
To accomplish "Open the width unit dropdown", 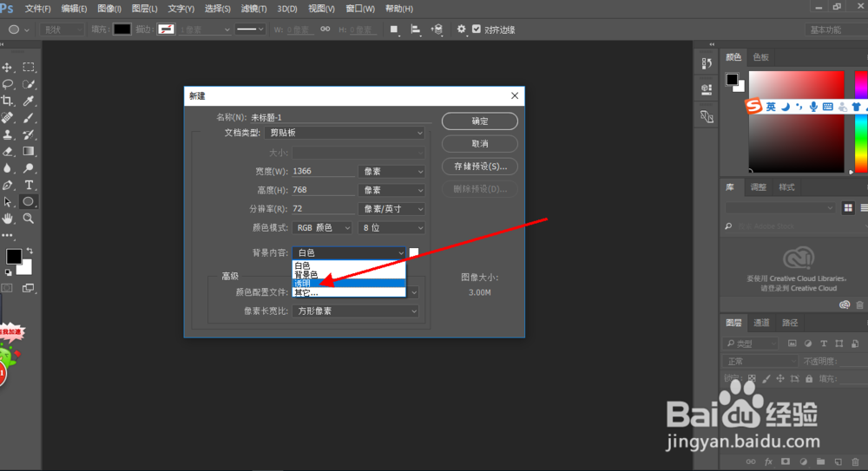I will [391, 172].
